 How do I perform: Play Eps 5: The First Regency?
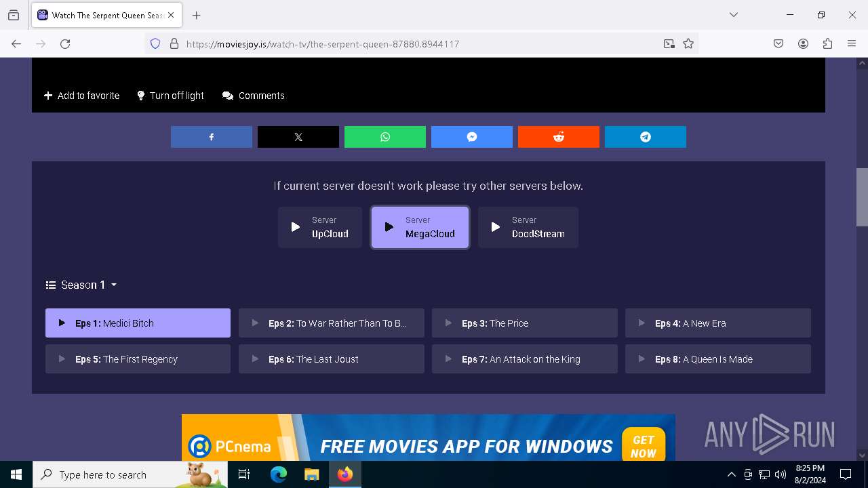138,359
